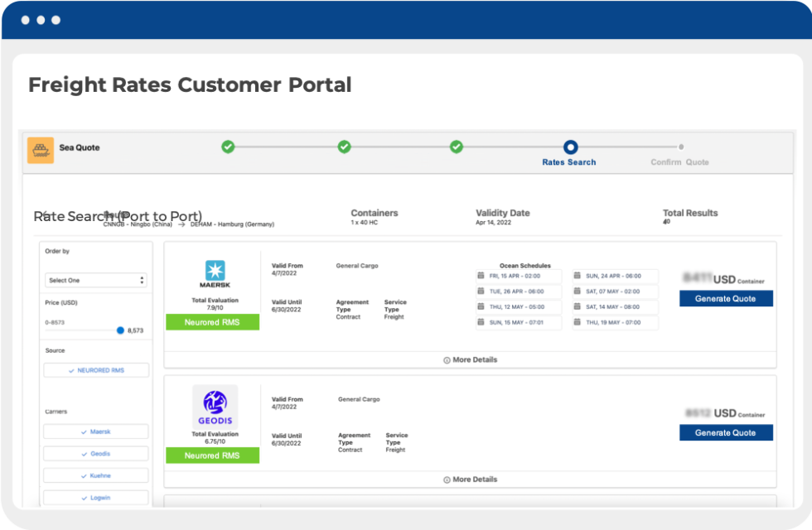Image resolution: width=812 pixels, height=530 pixels.
Task: Click the Rates Search progress circle
Action: 569,146
